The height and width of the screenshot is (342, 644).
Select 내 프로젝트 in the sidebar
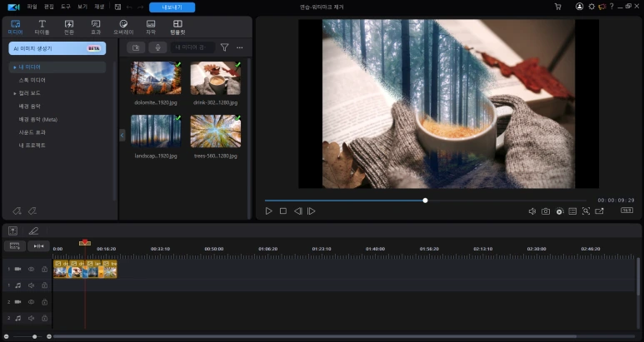[32, 146]
